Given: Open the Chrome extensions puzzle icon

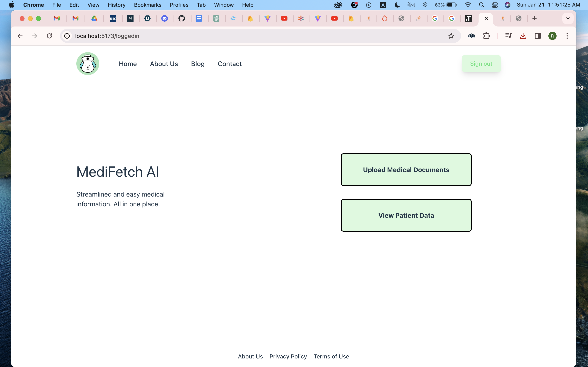Looking at the screenshot, I should 486,36.
